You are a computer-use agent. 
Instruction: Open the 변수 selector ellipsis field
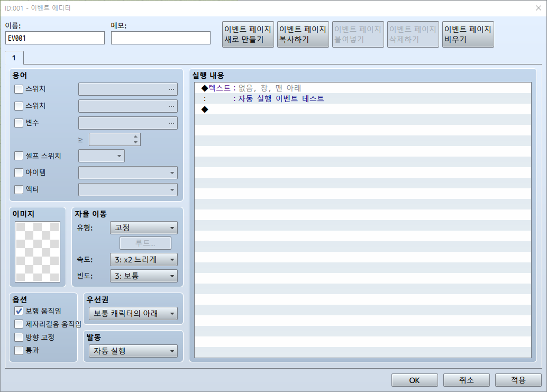[128, 123]
